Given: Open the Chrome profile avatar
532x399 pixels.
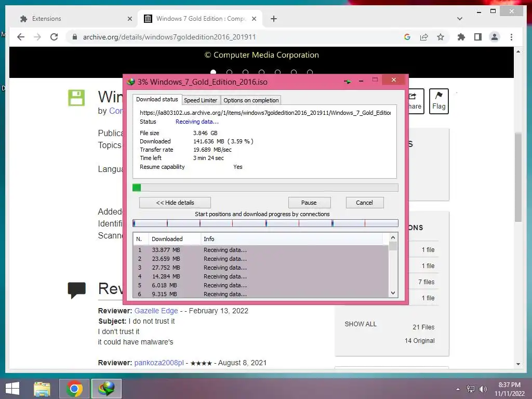Looking at the screenshot, I should [x=495, y=37].
